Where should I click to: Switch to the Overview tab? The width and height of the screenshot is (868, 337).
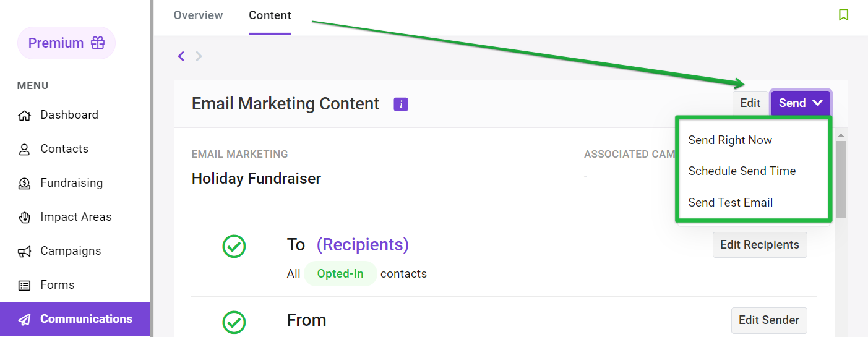click(198, 15)
